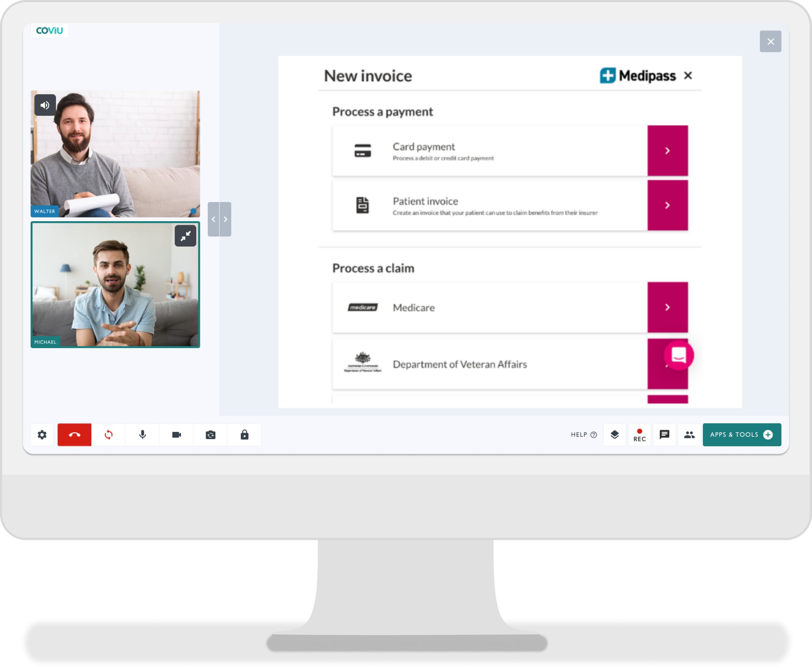This screenshot has width=812, height=669.
Task: Switch camera using the flip camera icon
Action: click(210, 435)
